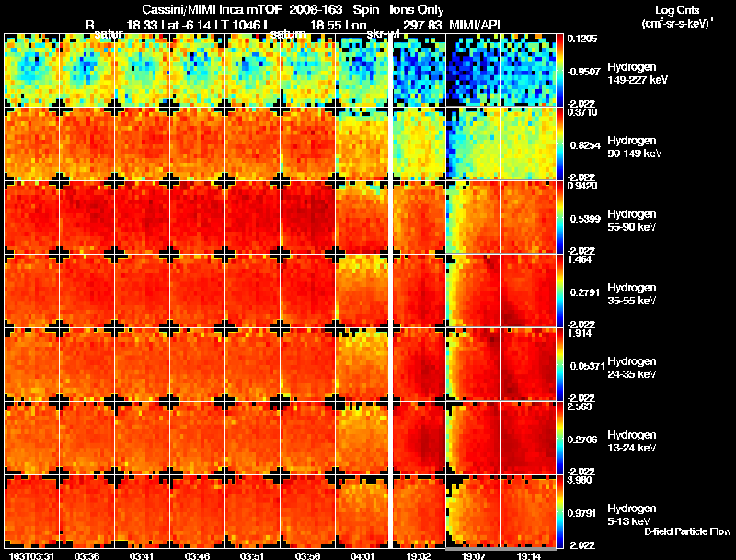This screenshot has height=560, width=736.
Task: Open the 90-149 keV image at 19:07
Action: coord(473,143)
